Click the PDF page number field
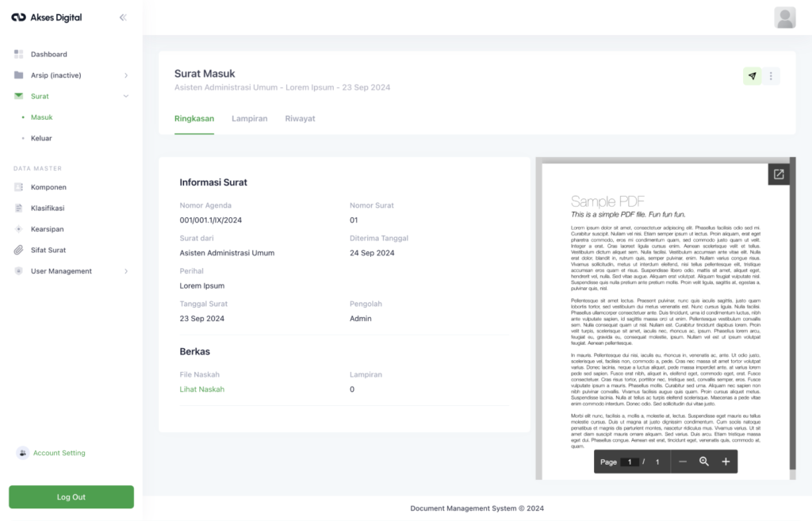812x521 pixels. (630, 462)
